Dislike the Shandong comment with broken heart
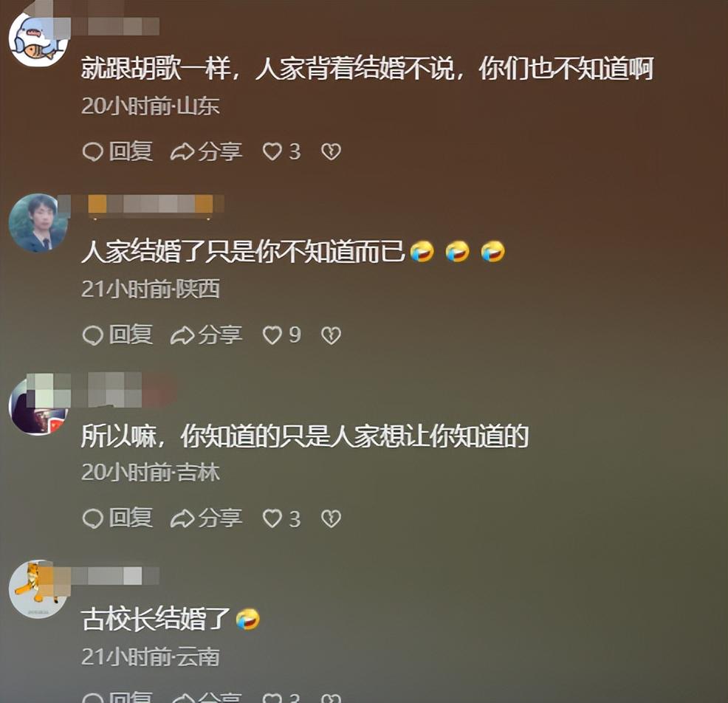The width and height of the screenshot is (728, 703). pyautogui.click(x=331, y=151)
